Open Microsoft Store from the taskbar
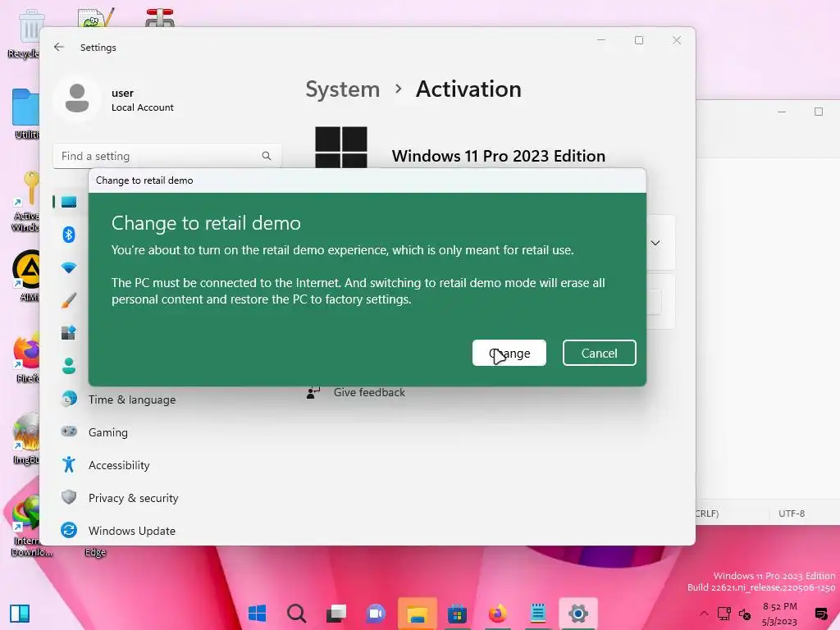Viewport: 840px width, 630px height. pos(457,614)
